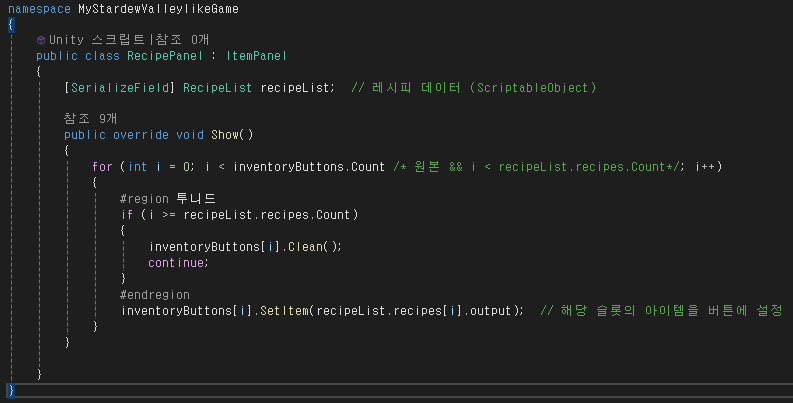Click the 'namespace' keyword
Image resolution: width=793 pixels, height=403 pixels.
pos(39,9)
